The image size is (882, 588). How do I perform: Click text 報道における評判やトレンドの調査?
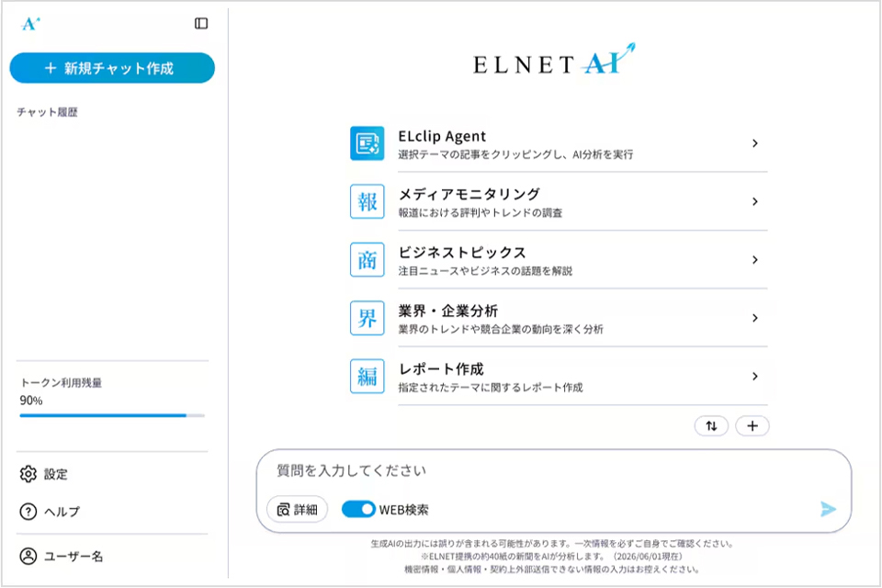(481, 213)
